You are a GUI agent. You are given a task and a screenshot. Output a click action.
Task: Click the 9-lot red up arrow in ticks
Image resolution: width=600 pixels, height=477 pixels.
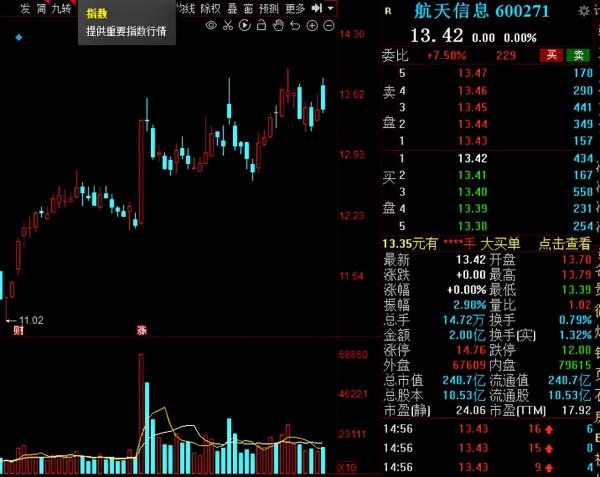pyautogui.click(x=549, y=467)
